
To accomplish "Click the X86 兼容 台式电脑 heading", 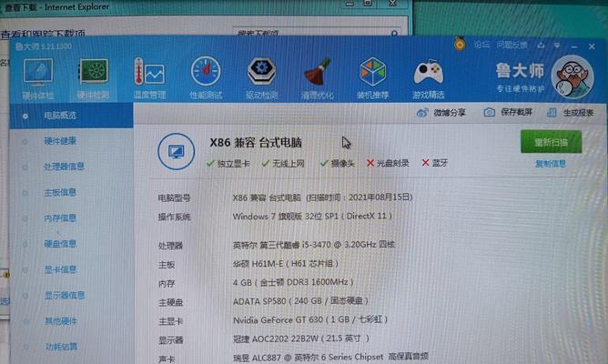I will pyautogui.click(x=256, y=143).
